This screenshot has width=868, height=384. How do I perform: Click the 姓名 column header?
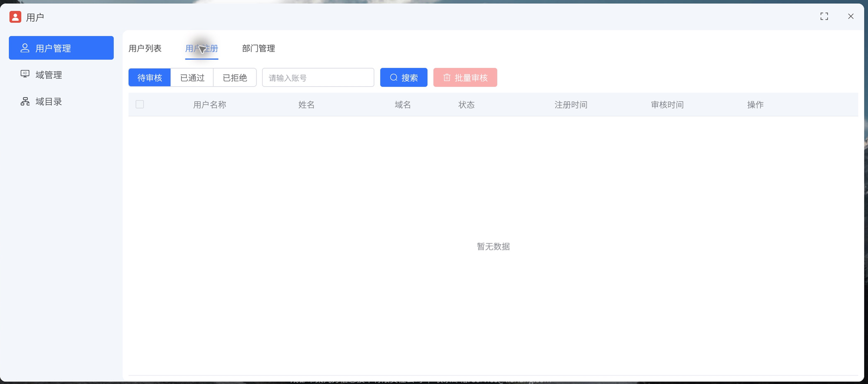307,105
